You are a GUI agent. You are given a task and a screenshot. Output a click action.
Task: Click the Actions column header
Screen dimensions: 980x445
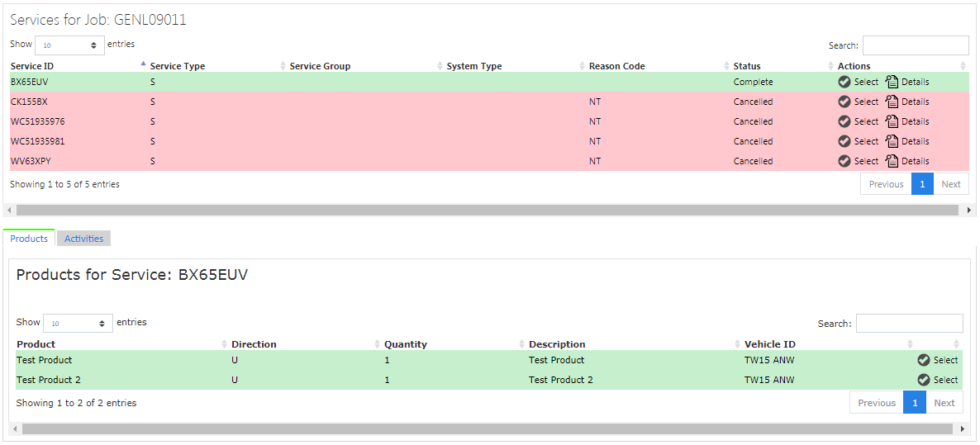click(854, 66)
